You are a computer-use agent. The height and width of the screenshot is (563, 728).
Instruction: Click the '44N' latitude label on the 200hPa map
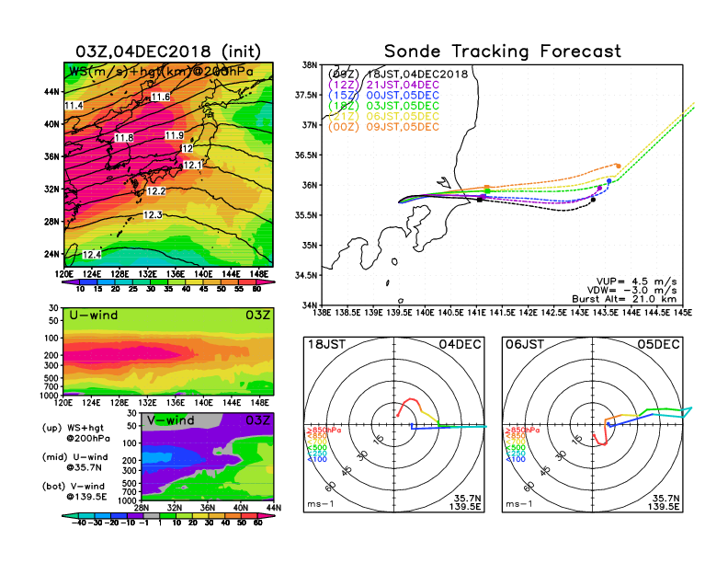tap(51, 91)
